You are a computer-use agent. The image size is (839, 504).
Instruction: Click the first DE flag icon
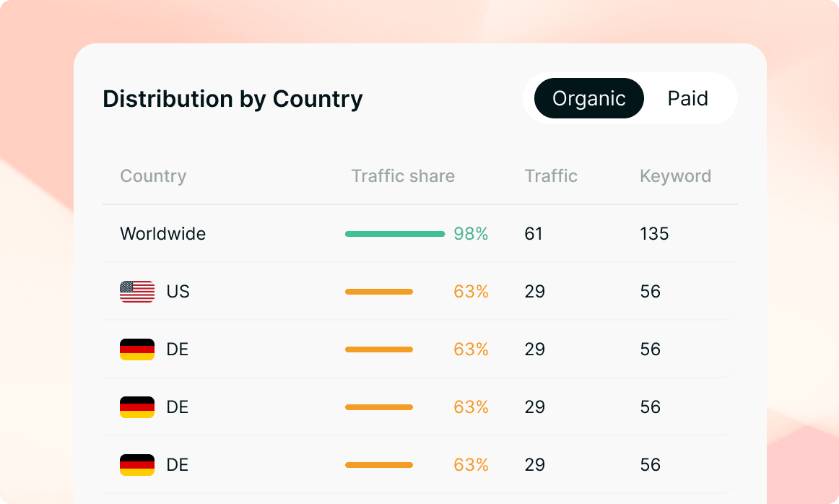[x=136, y=349]
